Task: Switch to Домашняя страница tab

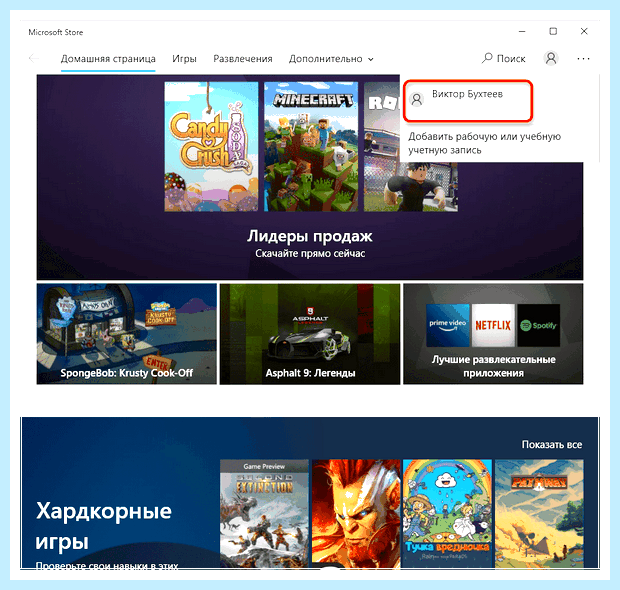Action: [x=108, y=59]
